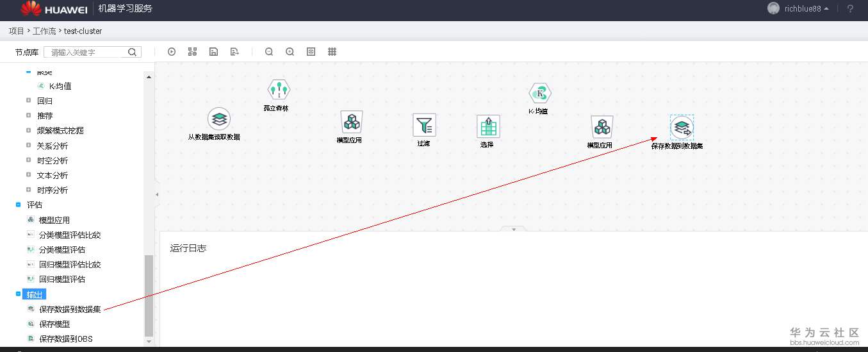Click the tree scroll down arrow
The image size is (868, 352).
(x=149, y=342)
